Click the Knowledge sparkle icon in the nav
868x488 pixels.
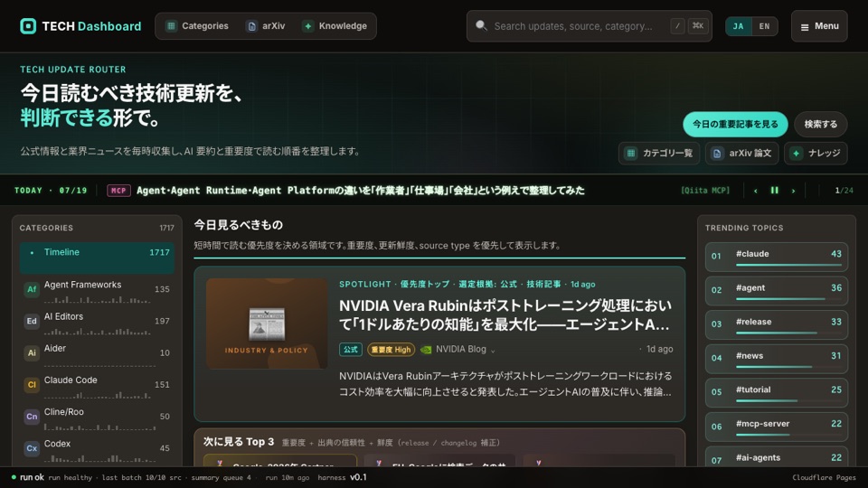(x=308, y=26)
